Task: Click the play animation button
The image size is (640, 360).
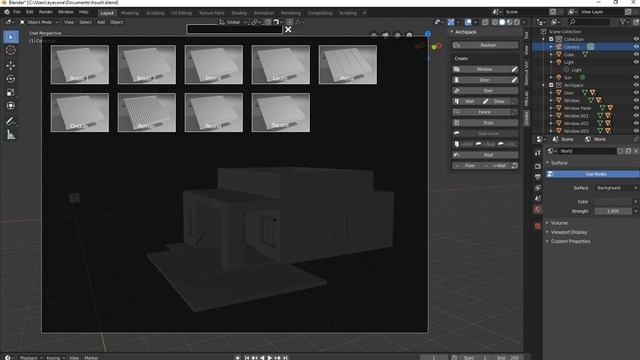Action: click(269, 358)
